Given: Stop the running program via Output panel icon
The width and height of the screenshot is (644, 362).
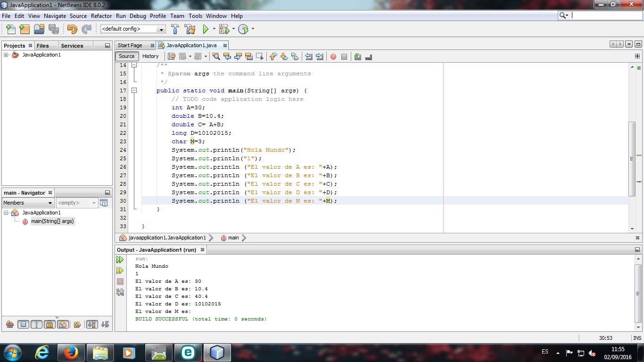Looking at the screenshot, I should click(x=120, y=282).
